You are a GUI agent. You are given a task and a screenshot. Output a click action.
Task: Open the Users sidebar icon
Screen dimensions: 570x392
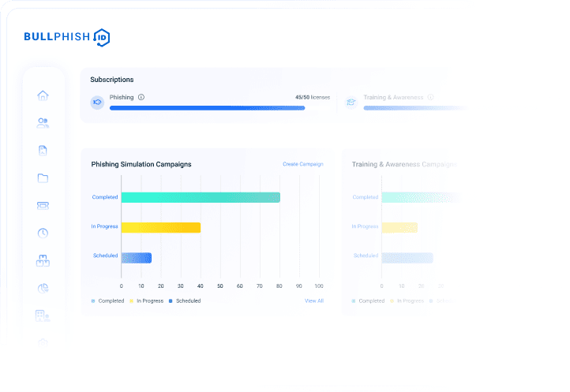(x=43, y=123)
